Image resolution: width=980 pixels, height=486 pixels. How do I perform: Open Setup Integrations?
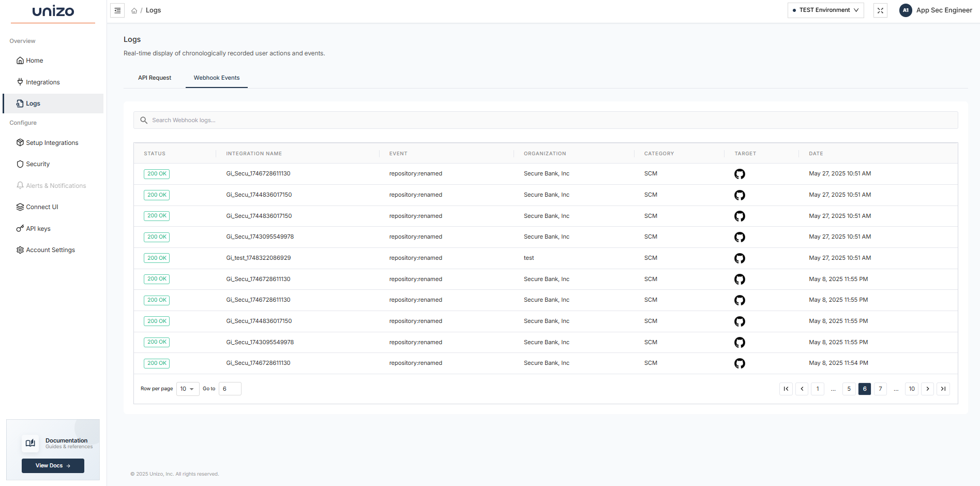[x=52, y=142]
